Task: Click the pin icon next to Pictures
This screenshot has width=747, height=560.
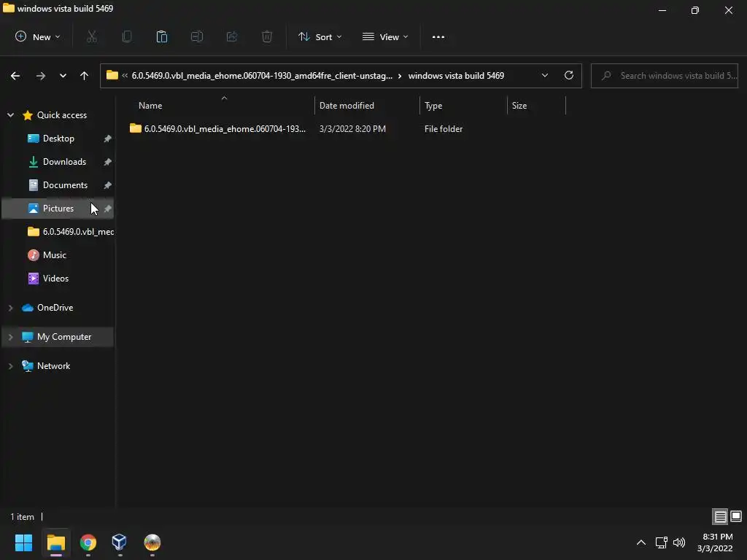Action: 108,209
